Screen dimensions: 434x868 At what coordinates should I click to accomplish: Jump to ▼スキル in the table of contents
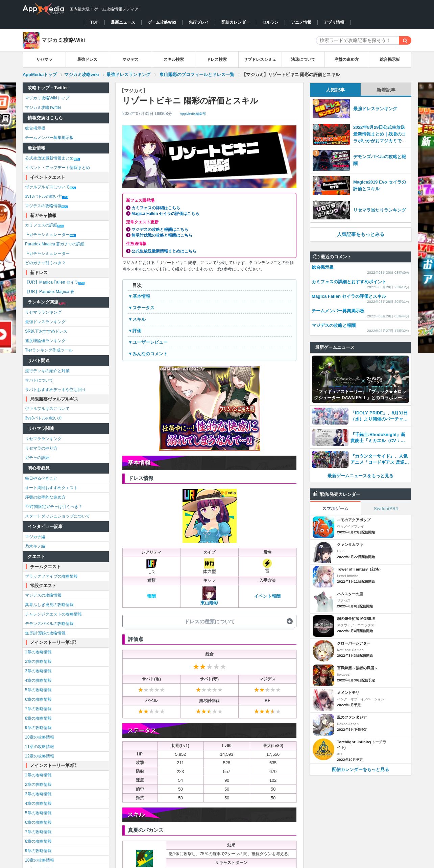click(137, 319)
